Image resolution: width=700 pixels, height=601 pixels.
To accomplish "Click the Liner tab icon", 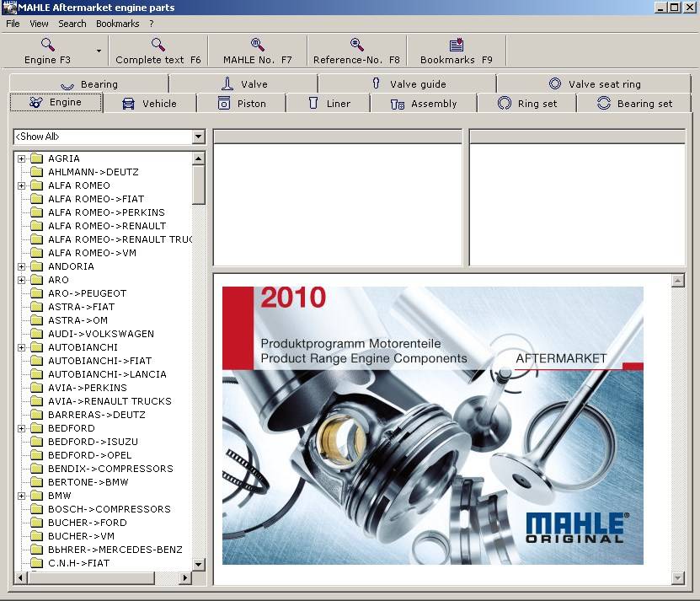I will (313, 103).
